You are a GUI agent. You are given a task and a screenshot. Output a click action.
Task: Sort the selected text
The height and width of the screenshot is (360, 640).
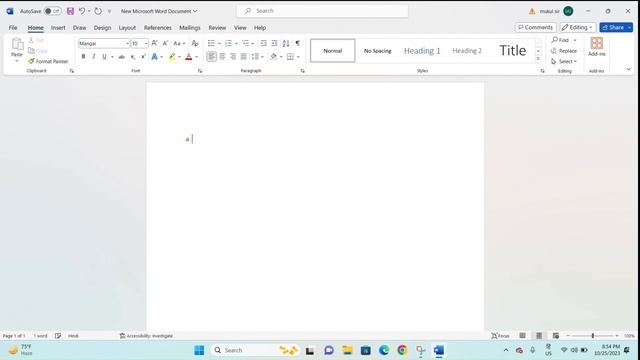click(286, 43)
